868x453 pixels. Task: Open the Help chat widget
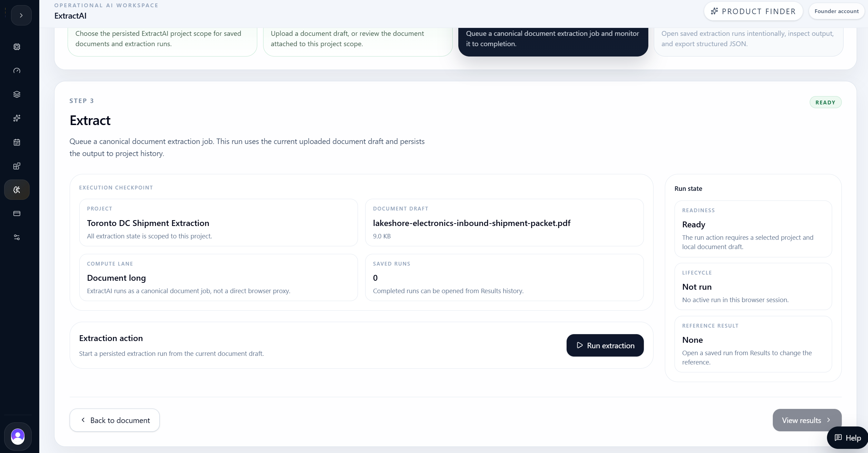[847, 438]
